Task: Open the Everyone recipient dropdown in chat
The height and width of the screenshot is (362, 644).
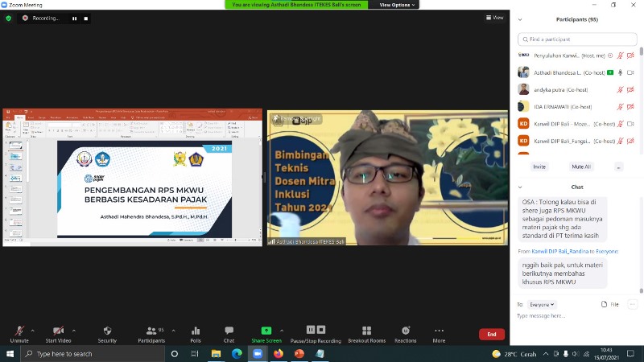Action: (542, 304)
